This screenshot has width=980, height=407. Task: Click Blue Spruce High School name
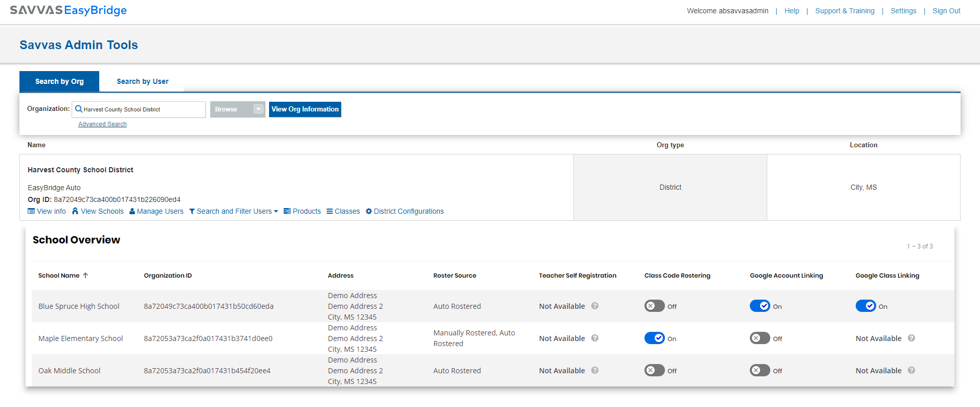point(79,306)
